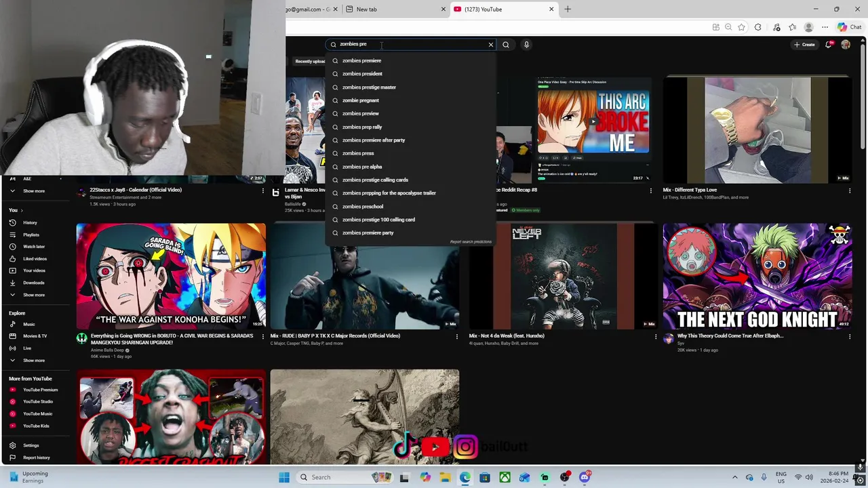The height and width of the screenshot is (488, 868).
Task: Select suggestion 'zombies pre alpha'
Action: (x=410, y=166)
